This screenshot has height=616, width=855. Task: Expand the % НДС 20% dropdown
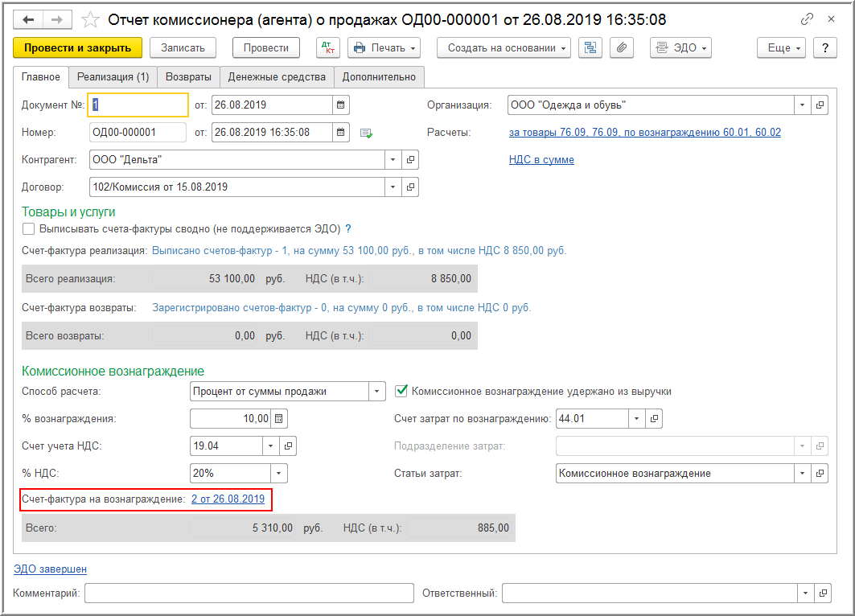click(x=278, y=473)
